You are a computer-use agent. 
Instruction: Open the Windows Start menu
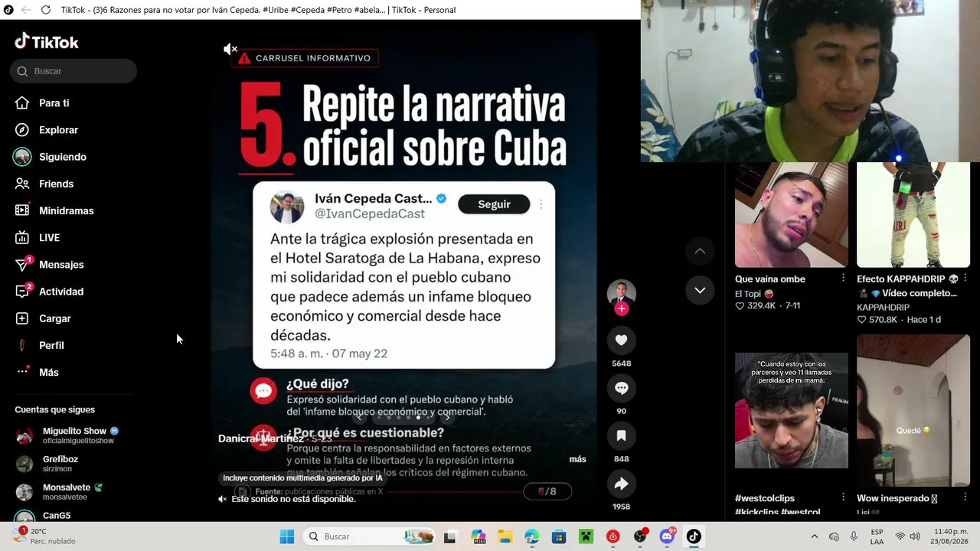[x=286, y=536]
